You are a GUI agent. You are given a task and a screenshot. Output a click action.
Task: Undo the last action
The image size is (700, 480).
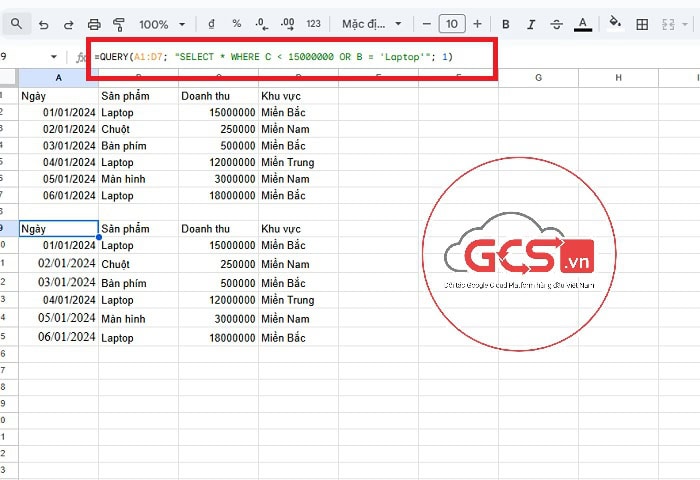point(42,23)
